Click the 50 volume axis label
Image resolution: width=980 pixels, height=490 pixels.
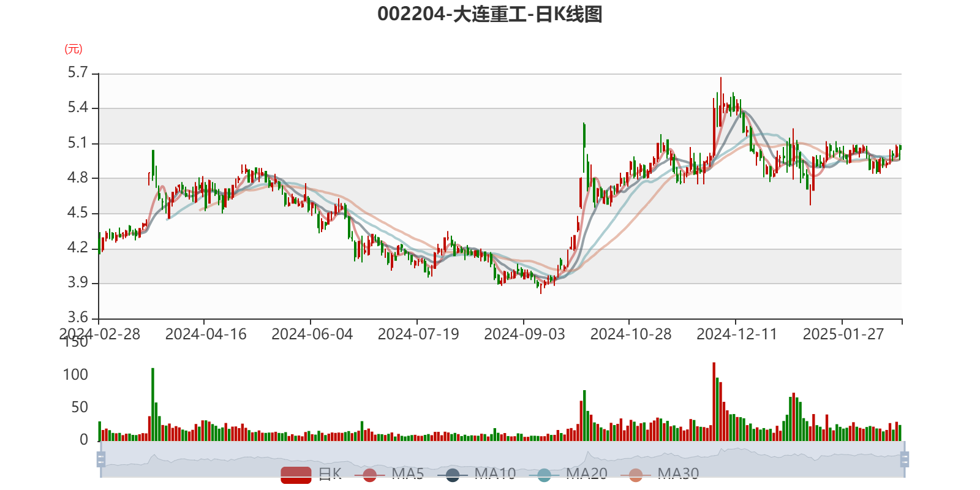(x=80, y=407)
